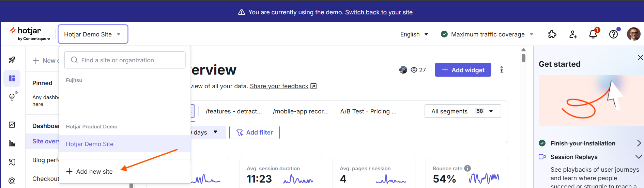Click the warning triangle icon in the demo banner
Image resolution: width=644 pixels, height=188 pixels.
click(242, 12)
